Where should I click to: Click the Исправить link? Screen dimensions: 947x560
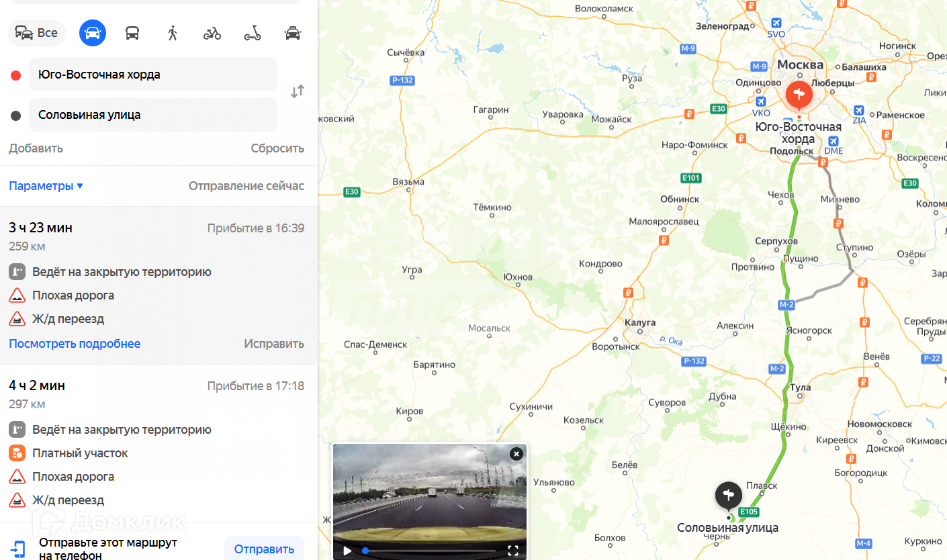click(x=274, y=344)
